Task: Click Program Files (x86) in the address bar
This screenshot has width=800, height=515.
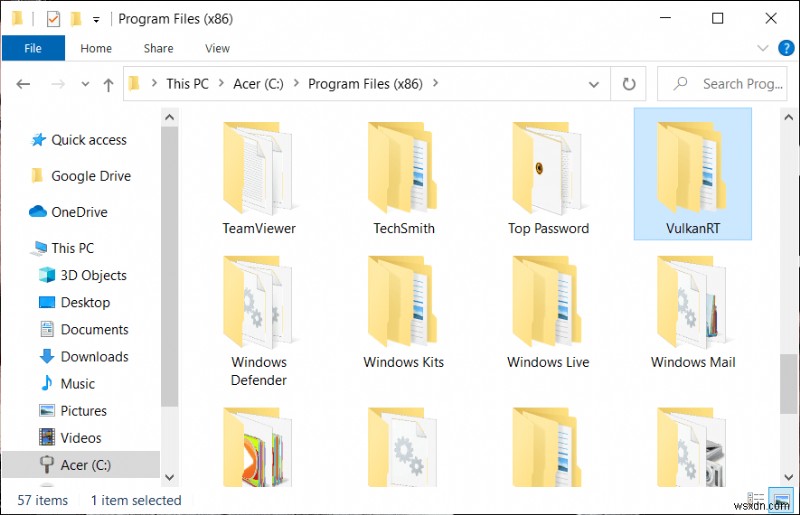Action: (x=365, y=84)
